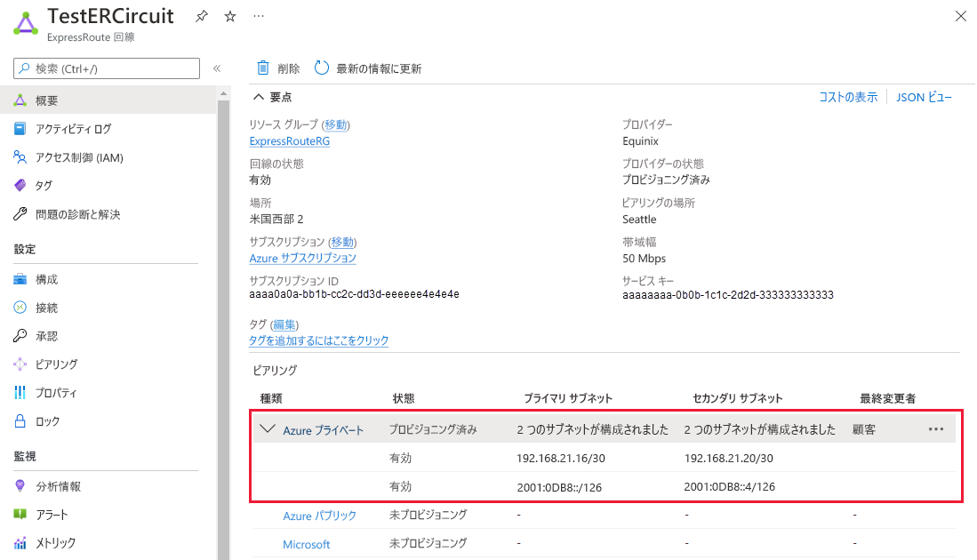This screenshot has height=560, width=977.
Task: Open アラート in the sidebar
Action: pyautogui.click(x=52, y=516)
